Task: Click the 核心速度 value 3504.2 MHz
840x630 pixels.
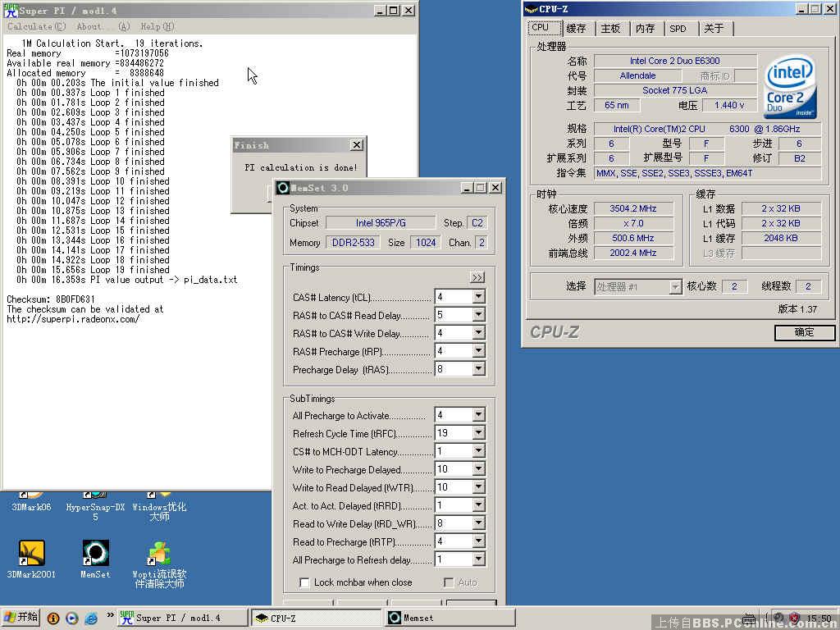Action: tap(633, 208)
